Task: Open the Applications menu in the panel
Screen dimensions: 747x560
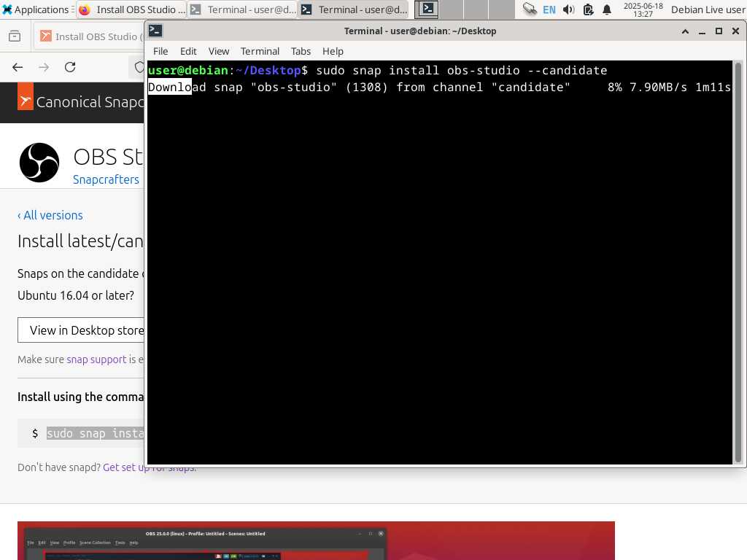Action: coord(36,9)
